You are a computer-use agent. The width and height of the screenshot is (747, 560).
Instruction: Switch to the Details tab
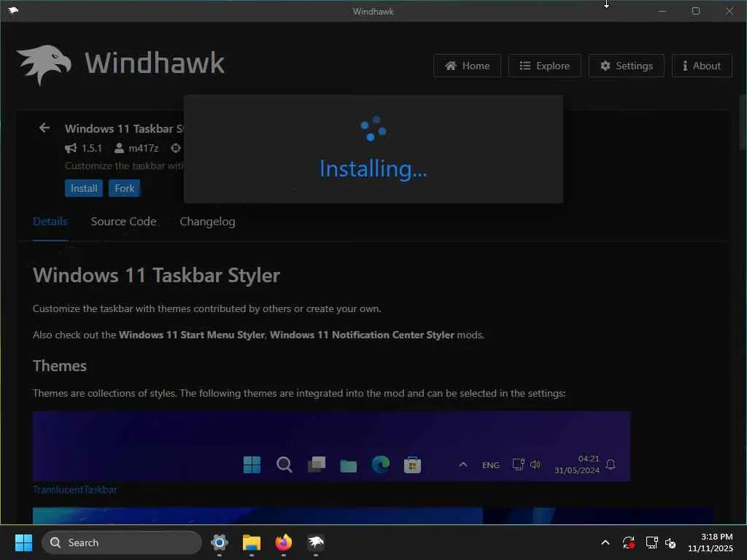[x=50, y=222]
